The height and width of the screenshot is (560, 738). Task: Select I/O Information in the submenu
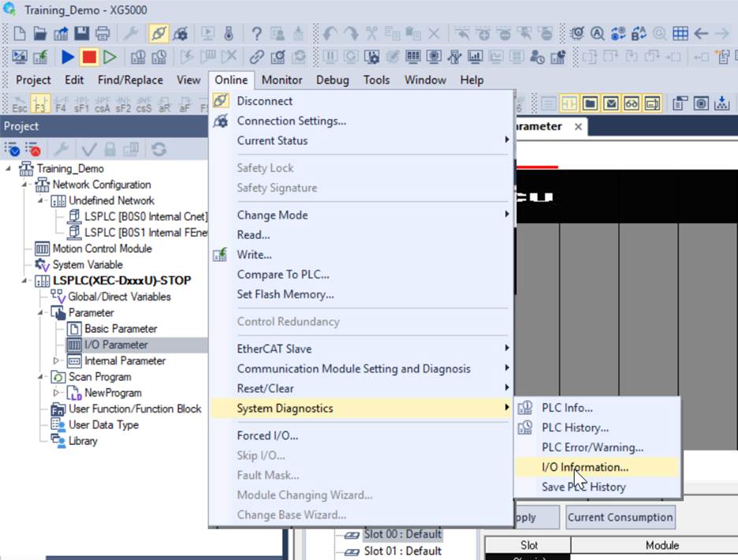(597, 467)
